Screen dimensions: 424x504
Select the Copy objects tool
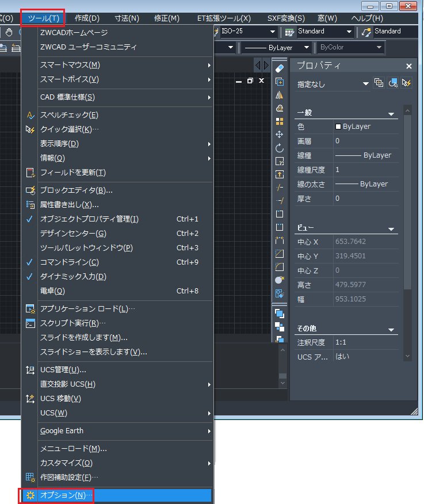coord(280,82)
